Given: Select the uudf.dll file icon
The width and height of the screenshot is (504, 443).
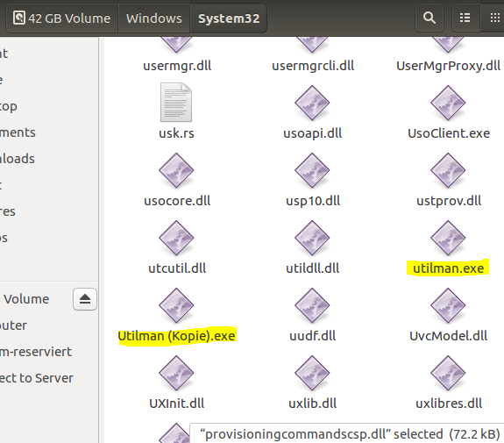Looking at the screenshot, I should click(312, 305).
